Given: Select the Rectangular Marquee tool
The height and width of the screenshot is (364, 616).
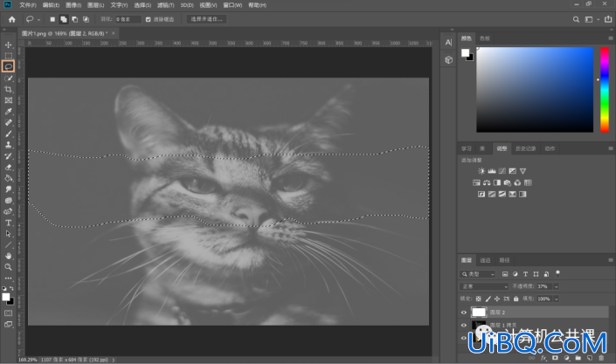Looking at the screenshot, I should pos(8,56).
